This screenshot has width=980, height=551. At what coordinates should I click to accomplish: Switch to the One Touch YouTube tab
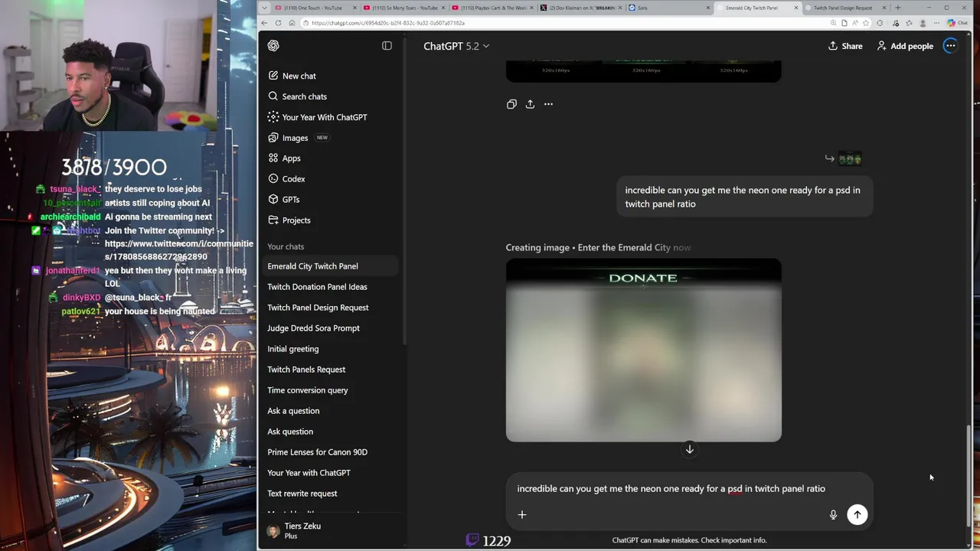coord(315,8)
